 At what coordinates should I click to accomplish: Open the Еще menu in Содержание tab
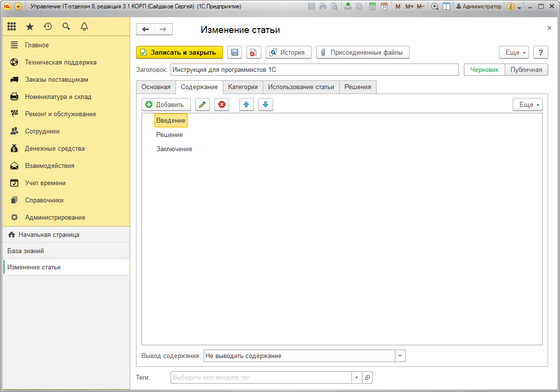(527, 104)
